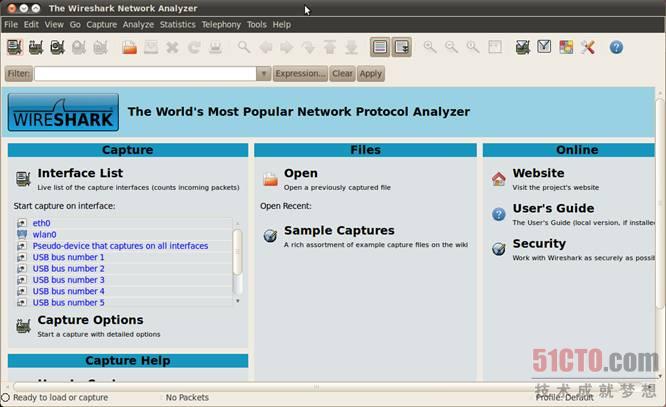Click the Close capture file X icon
666x407 pixels.
[x=172, y=47]
